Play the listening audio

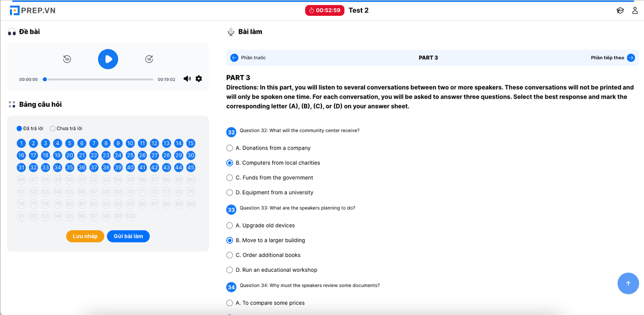108,59
